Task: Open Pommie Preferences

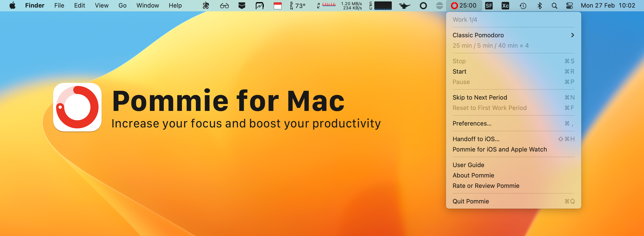Action: click(x=472, y=123)
